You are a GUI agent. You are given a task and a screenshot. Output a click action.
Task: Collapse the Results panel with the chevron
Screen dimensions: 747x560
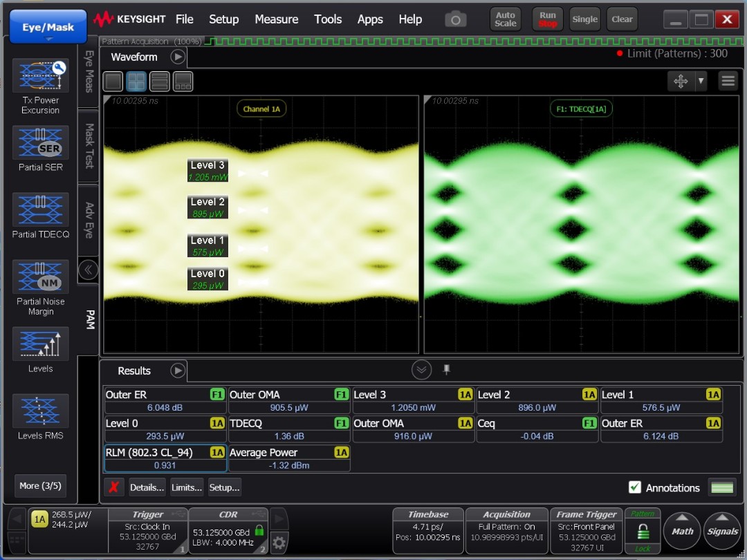click(421, 370)
